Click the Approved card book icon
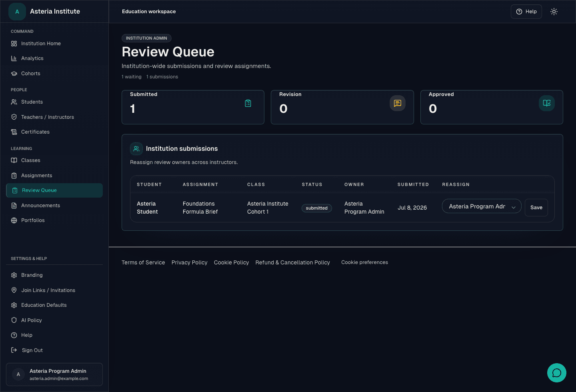The height and width of the screenshot is (392, 576). click(x=547, y=103)
